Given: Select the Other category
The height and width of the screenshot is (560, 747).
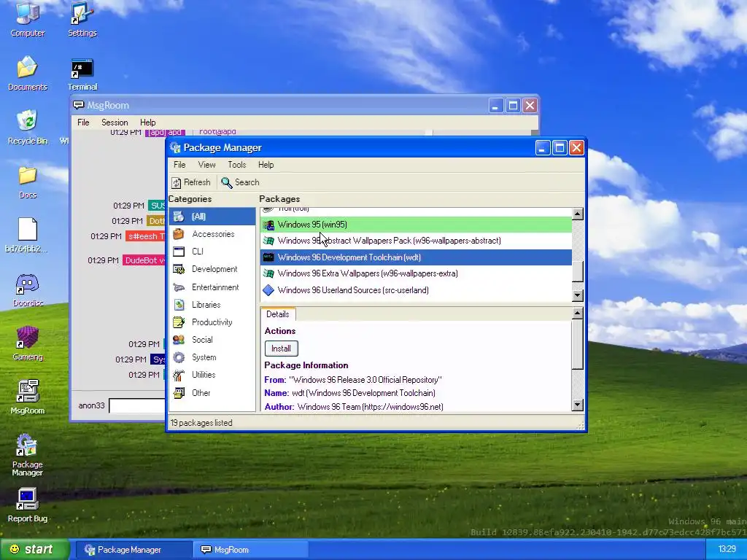Looking at the screenshot, I should pos(212,393).
